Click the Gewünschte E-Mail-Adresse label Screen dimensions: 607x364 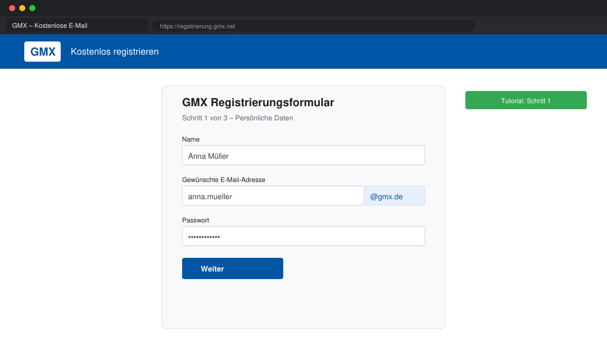pyautogui.click(x=224, y=179)
